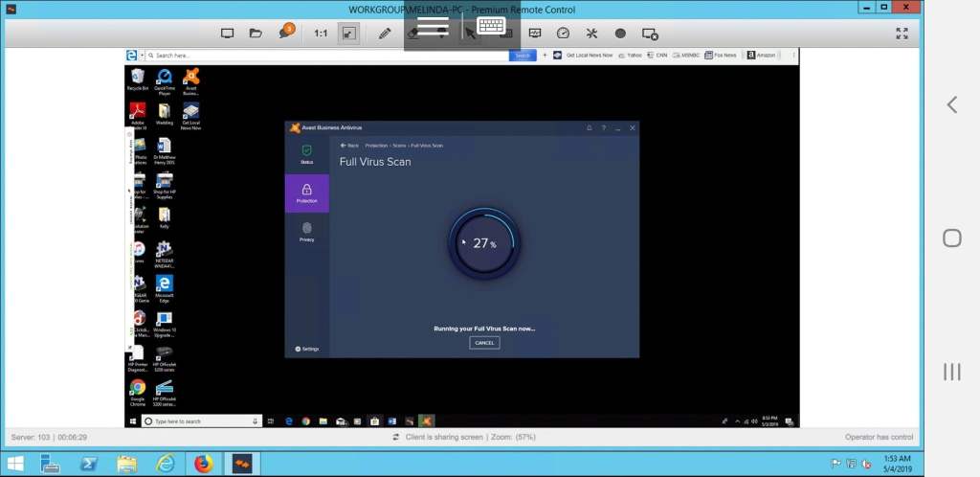
Task: Click the Search here field in remote toolbar
Action: [x=328, y=55]
